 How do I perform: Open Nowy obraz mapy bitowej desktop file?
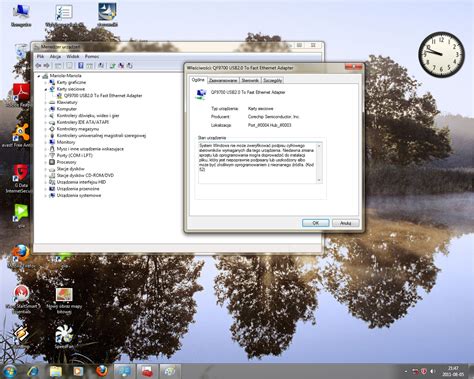[x=64, y=300]
